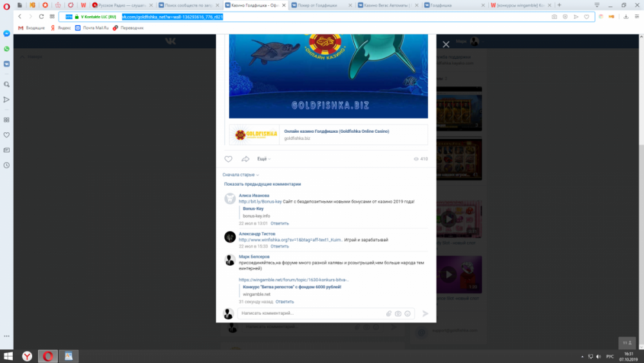Viewport: 644px width, 363px height.
Task: Click "Показать предыдущие комментарии" link
Action: pos(262,184)
